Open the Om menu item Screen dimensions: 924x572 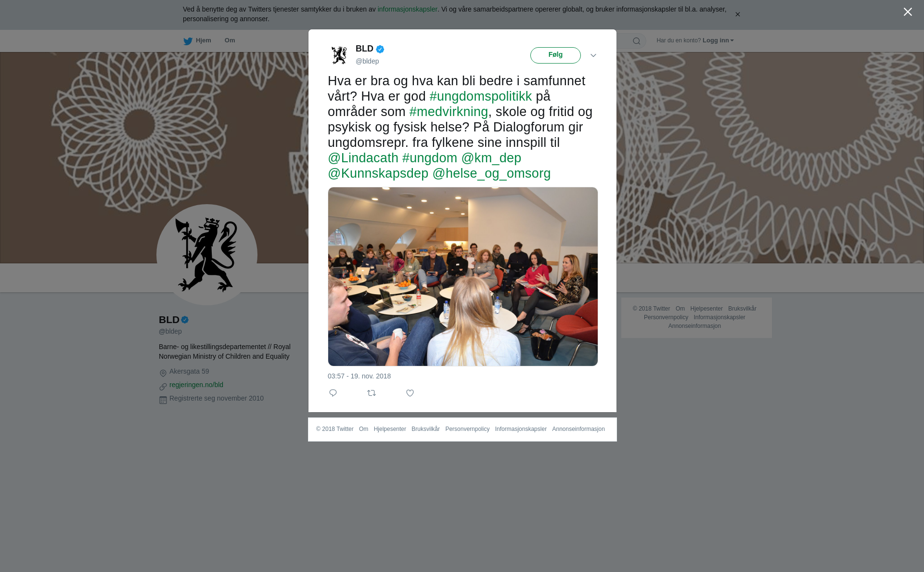click(230, 40)
